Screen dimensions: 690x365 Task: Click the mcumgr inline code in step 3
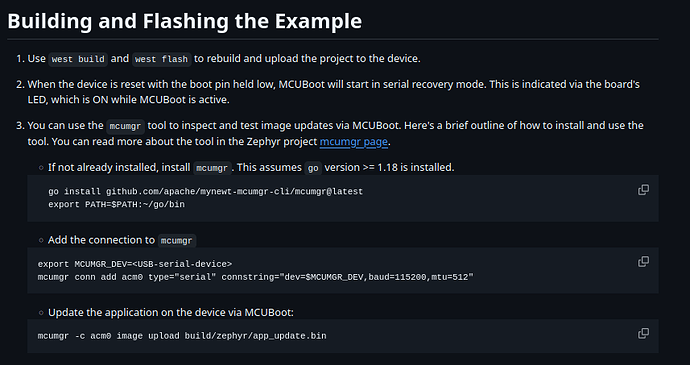click(x=125, y=126)
